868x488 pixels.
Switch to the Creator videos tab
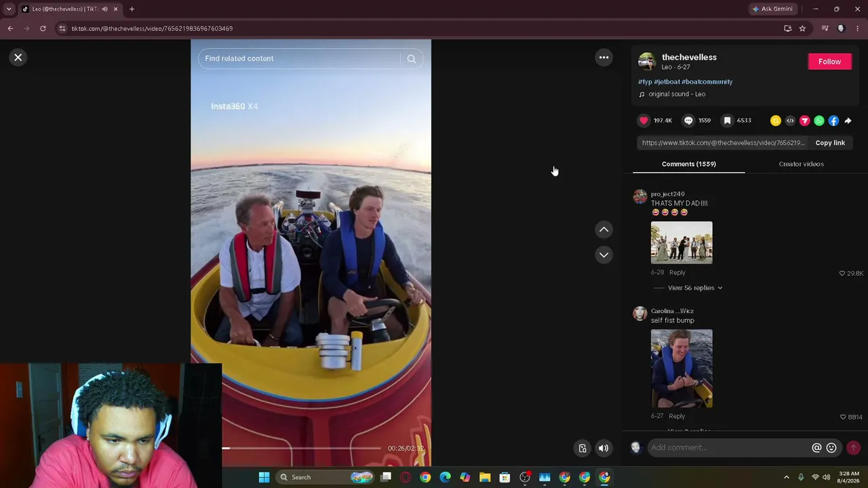click(x=801, y=164)
